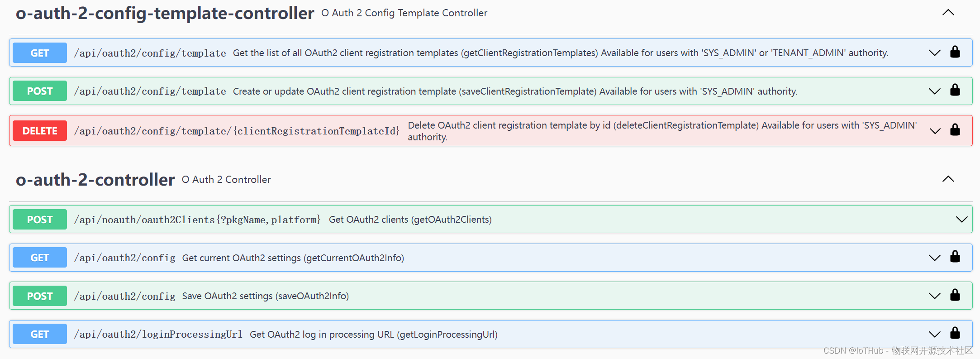The height and width of the screenshot is (359, 980).
Task: Open o-auth-2-controller heading link
Action: point(95,180)
